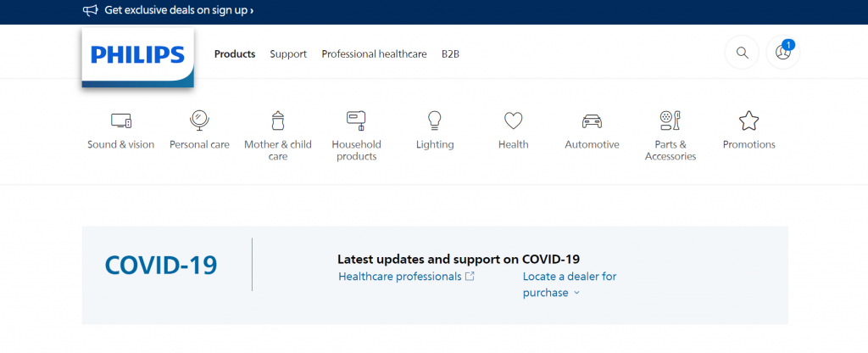The width and height of the screenshot is (868, 353).
Task: Open the Parts & Accessories icon
Action: (670, 120)
